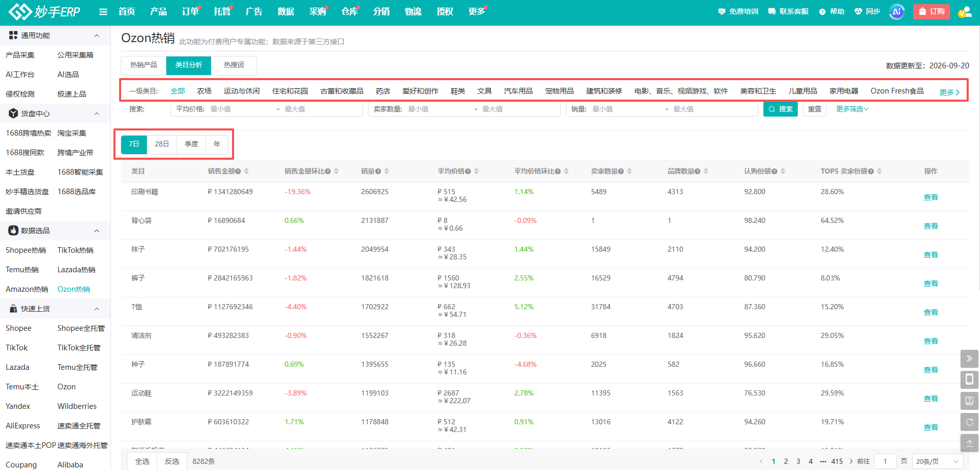Click the 8282条 total count text
The image size is (980, 470).
click(x=204, y=461)
